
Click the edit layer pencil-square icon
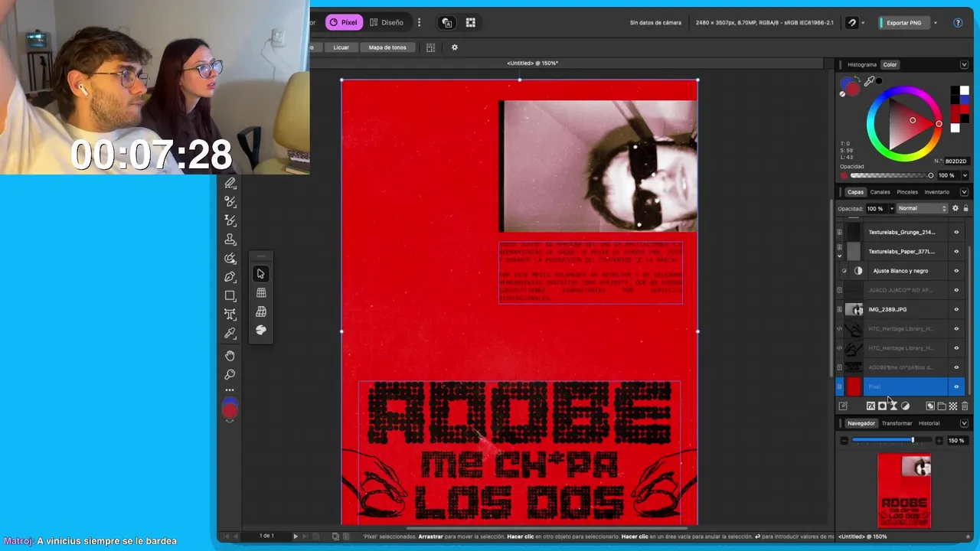click(x=843, y=406)
